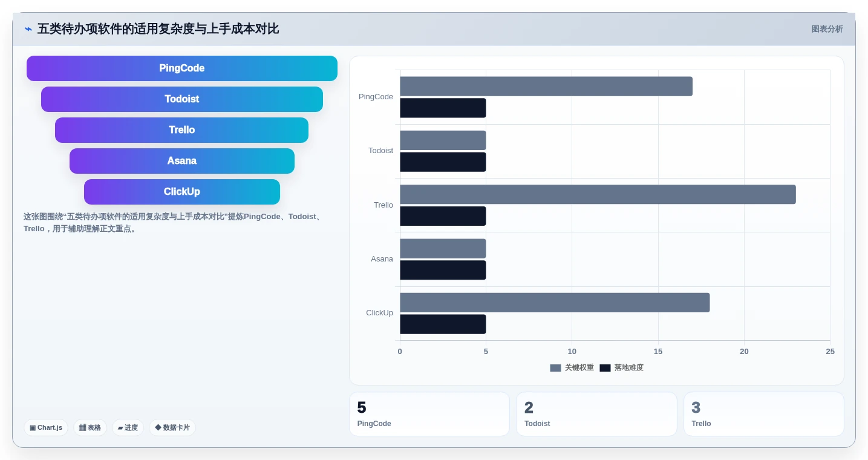Click the x-axis tick label 15
This screenshot has width=868, height=460.
point(658,352)
